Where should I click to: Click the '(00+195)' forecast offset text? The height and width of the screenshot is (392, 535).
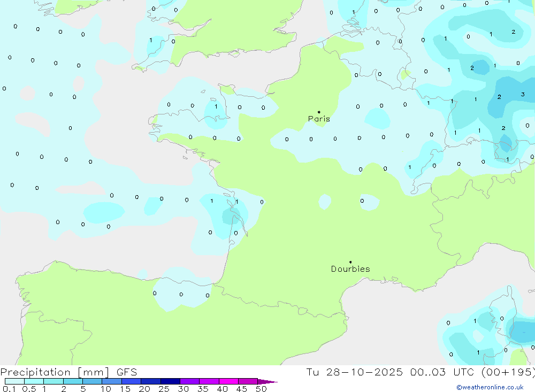pyautogui.click(x=508, y=372)
